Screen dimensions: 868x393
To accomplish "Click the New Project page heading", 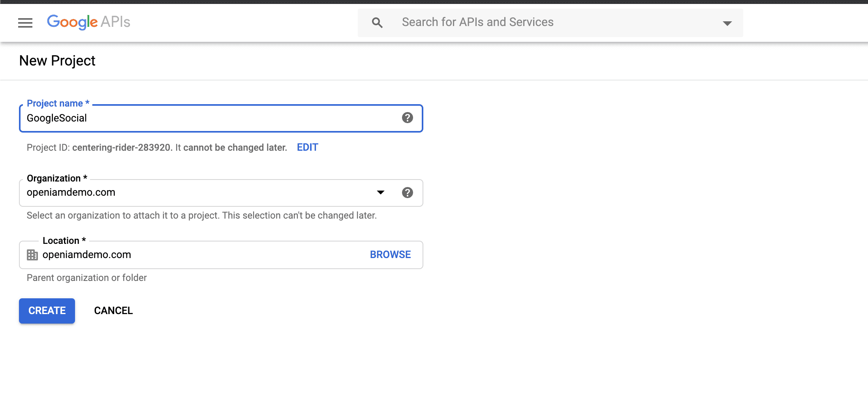I will coord(57,61).
